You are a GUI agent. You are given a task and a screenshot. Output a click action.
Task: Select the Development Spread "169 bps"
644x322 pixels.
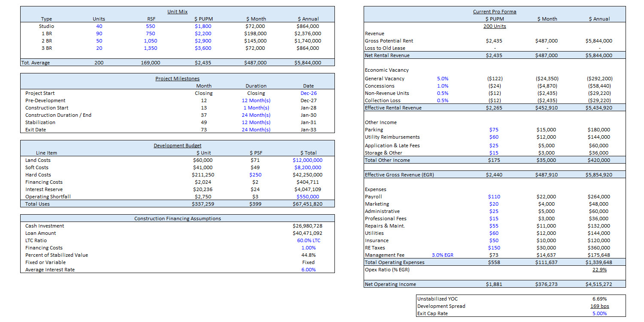point(599,306)
